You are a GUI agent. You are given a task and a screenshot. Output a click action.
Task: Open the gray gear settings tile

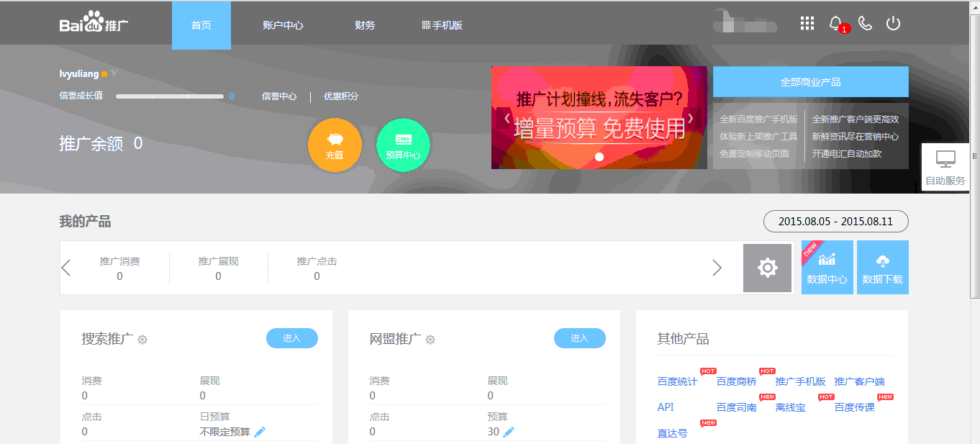(x=768, y=268)
